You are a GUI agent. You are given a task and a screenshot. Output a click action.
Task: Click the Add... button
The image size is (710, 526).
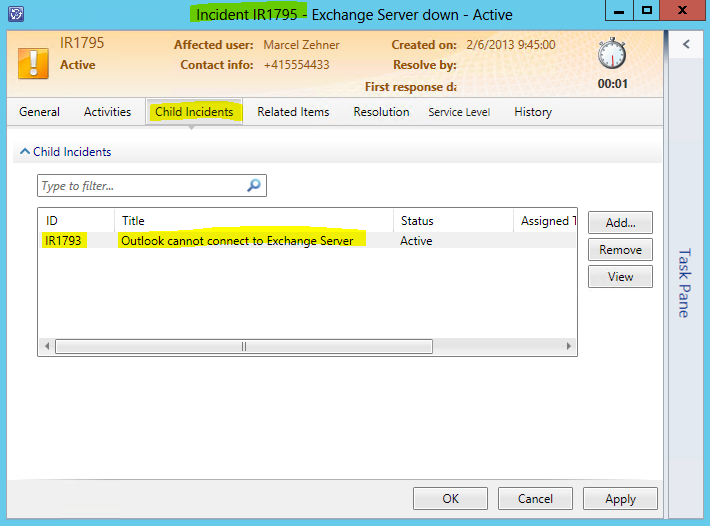point(620,222)
